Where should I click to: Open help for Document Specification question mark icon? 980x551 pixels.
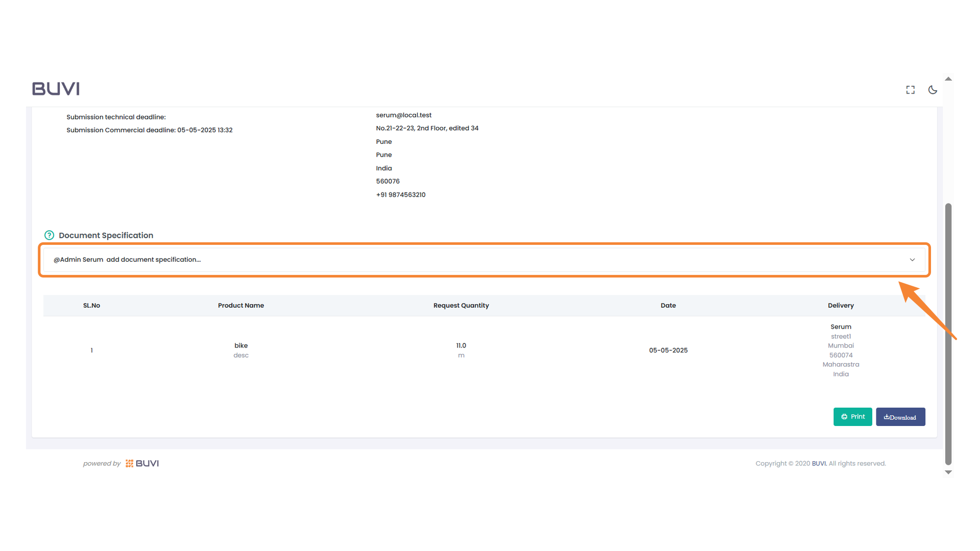pos(49,235)
